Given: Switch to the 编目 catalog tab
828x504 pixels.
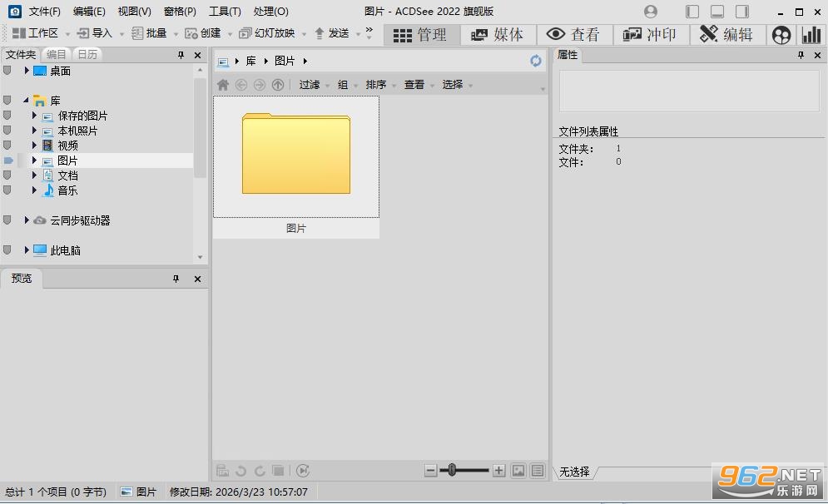Looking at the screenshot, I should [56, 54].
